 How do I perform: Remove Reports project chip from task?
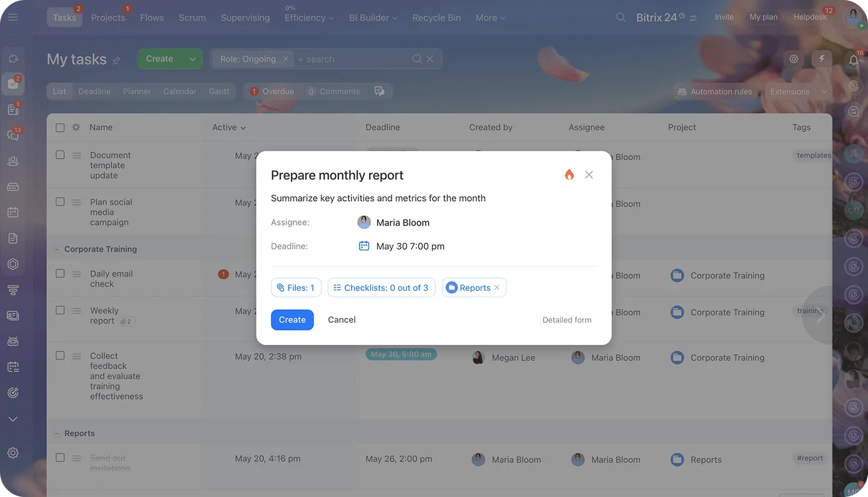(x=497, y=288)
